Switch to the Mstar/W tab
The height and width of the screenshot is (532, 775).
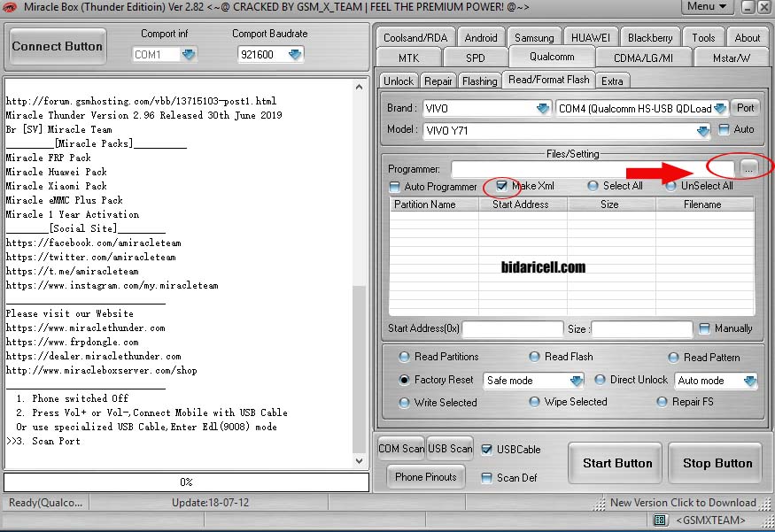pos(732,58)
